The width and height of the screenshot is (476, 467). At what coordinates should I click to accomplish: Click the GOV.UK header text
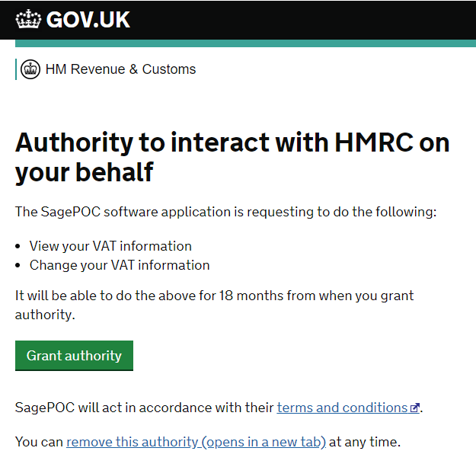tap(88, 20)
